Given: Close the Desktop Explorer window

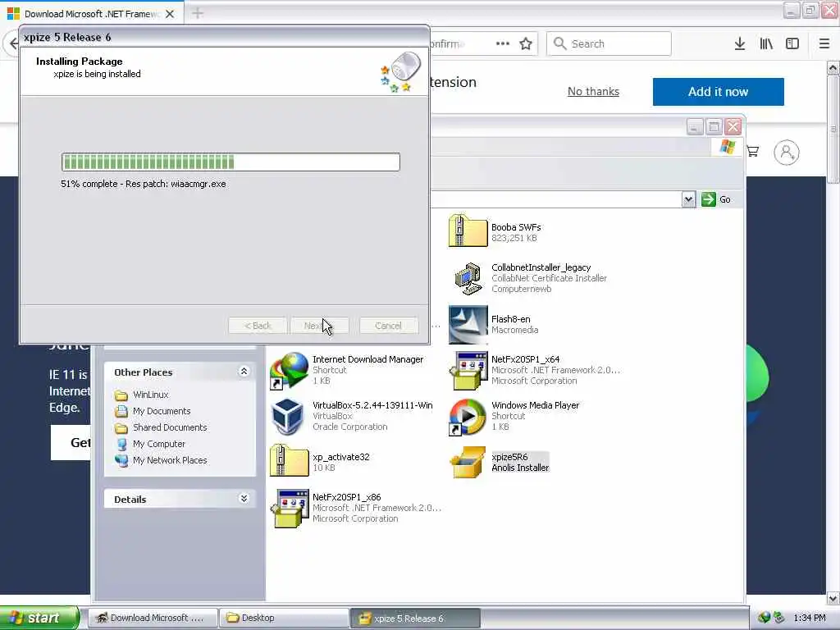Looking at the screenshot, I should point(733,127).
